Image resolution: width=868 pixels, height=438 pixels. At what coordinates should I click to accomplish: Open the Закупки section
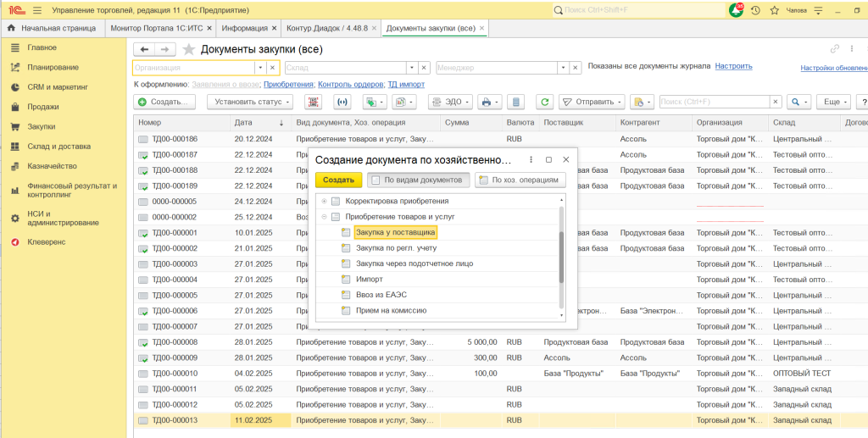(x=41, y=126)
